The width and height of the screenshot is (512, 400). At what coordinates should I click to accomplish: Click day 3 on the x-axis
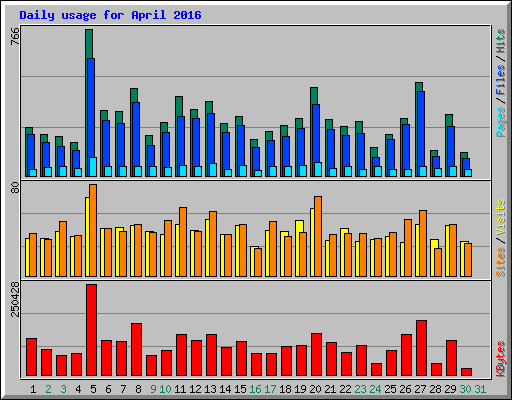pos(63,389)
